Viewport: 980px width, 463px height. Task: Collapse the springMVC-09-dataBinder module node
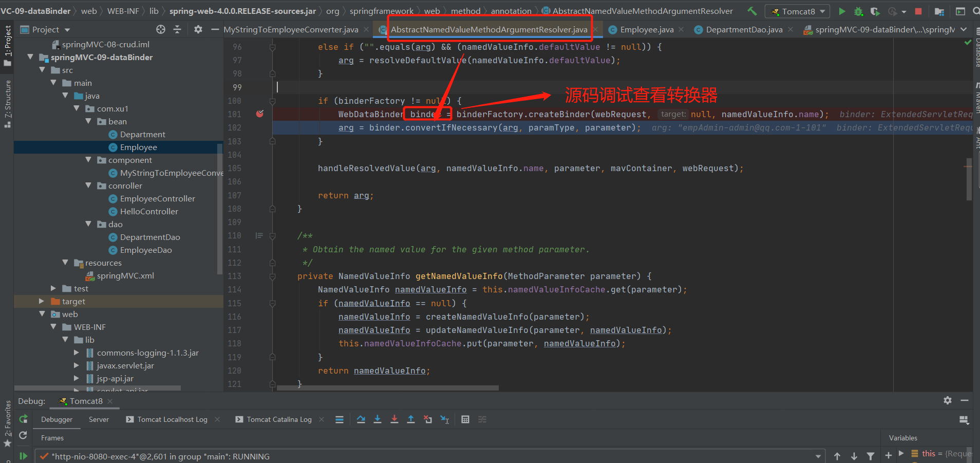point(30,57)
